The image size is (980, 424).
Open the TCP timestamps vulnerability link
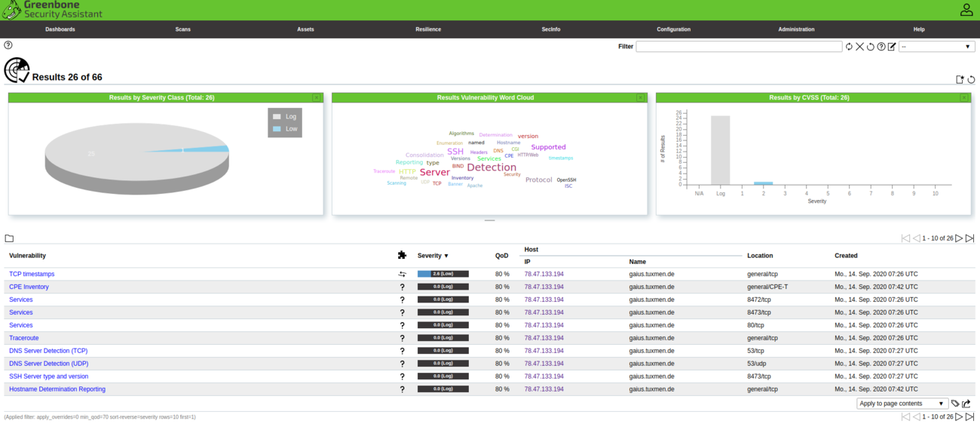pos(32,274)
